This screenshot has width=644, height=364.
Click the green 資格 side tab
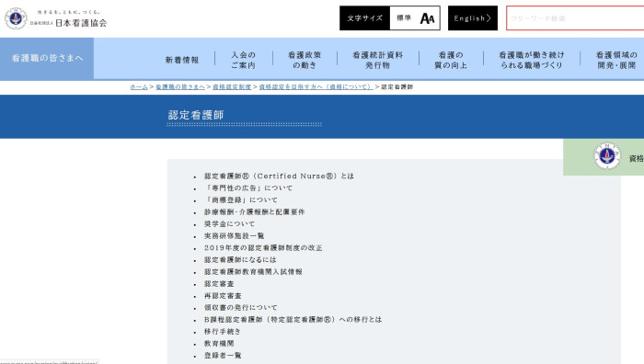[x=604, y=157]
